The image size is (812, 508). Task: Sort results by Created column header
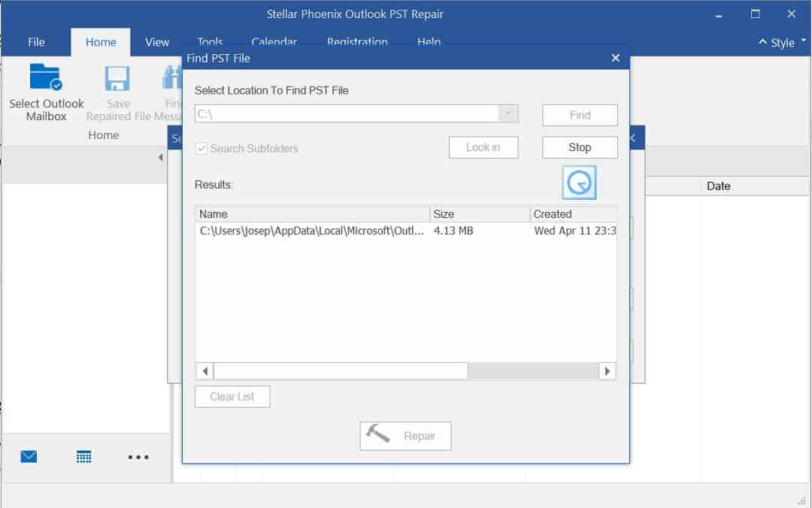pyautogui.click(x=573, y=214)
